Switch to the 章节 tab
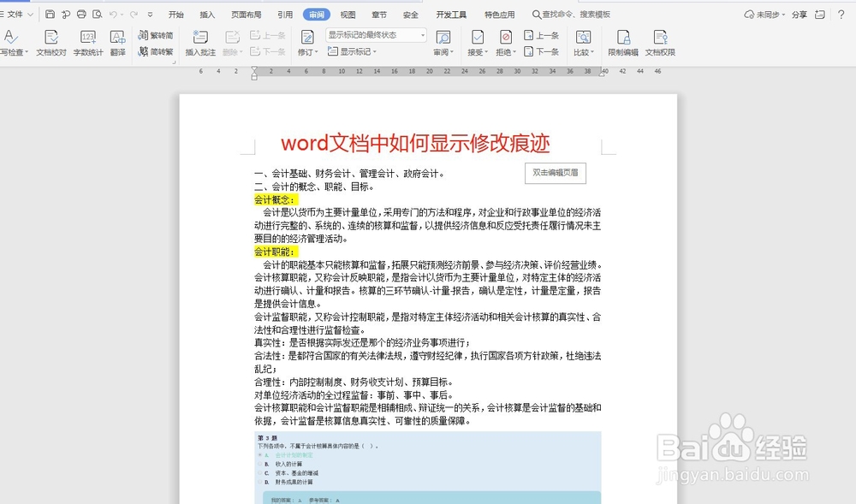This screenshot has width=856, height=504. click(x=379, y=15)
